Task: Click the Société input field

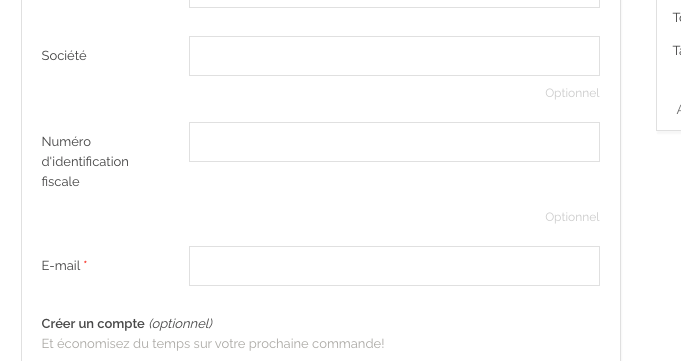Action: click(394, 56)
